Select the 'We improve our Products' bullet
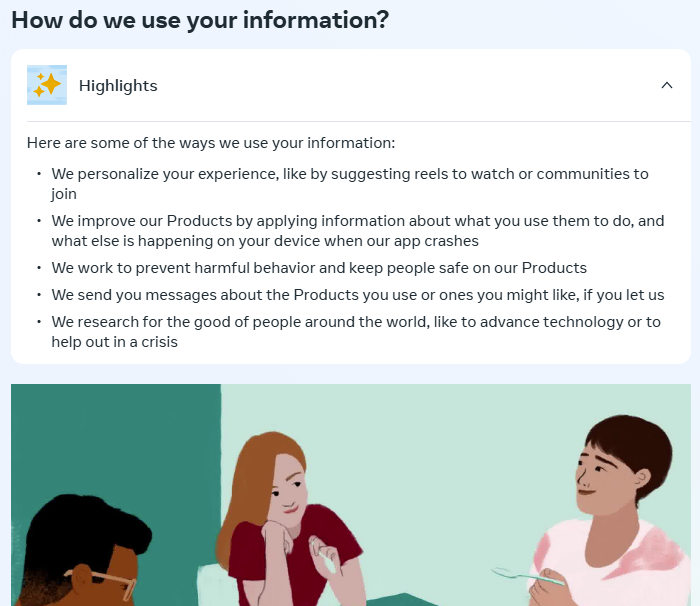The width and height of the screenshot is (700, 606). click(x=358, y=221)
